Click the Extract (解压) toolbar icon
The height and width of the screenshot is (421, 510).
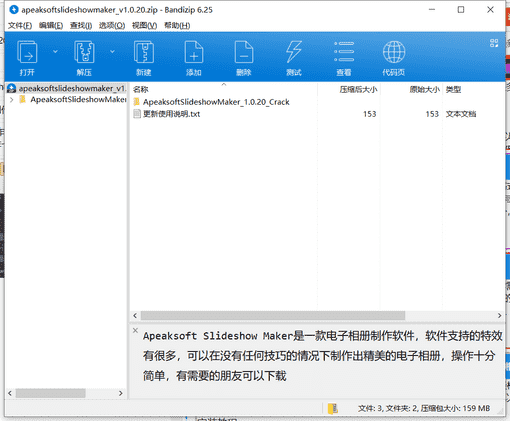[84, 52]
